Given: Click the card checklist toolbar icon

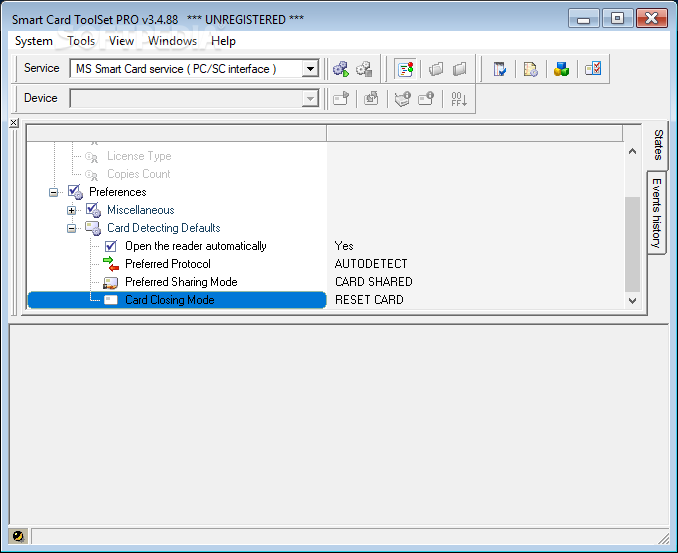Looking at the screenshot, I should point(593,68).
